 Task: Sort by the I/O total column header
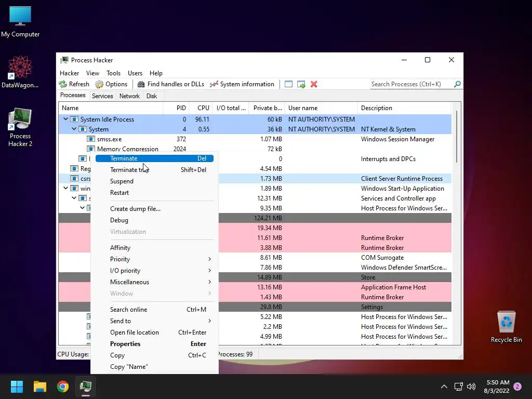click(230, 108)
